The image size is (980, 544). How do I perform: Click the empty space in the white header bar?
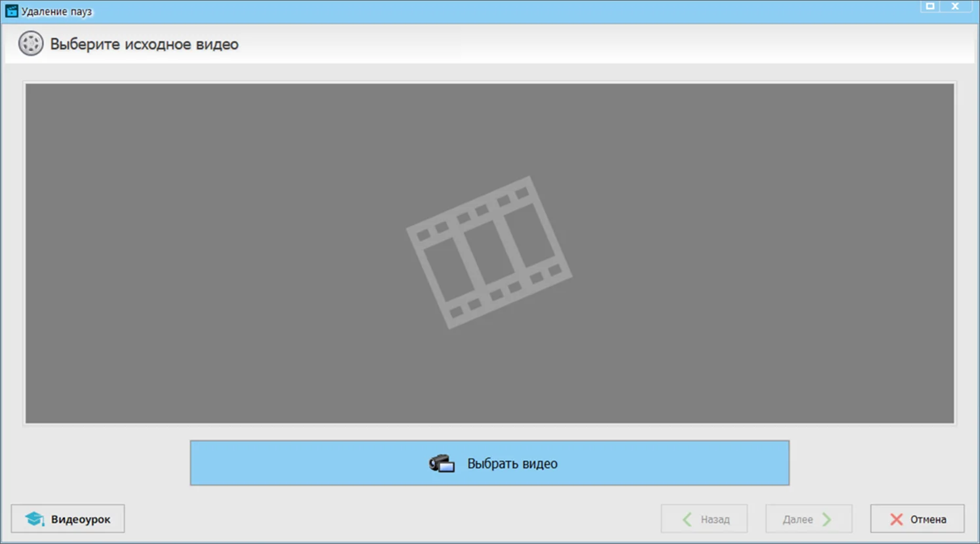pos(590,45)
